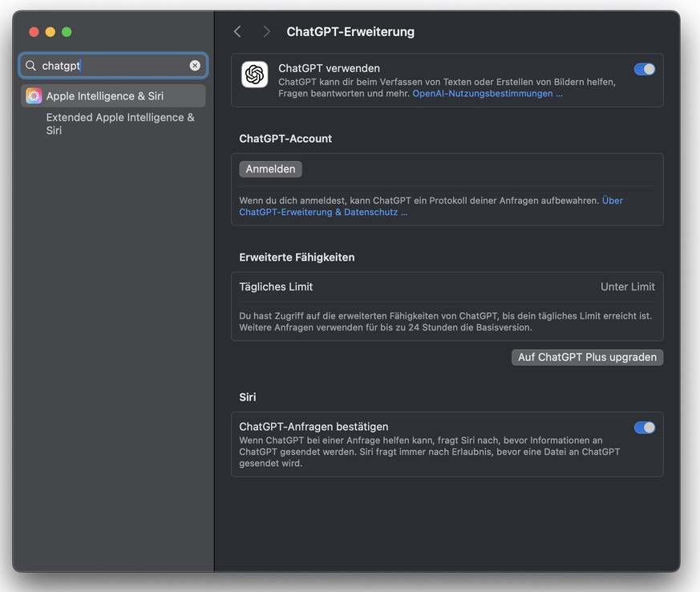Click the ChatGPT logo icon
The width and height of the screenshot is (700, 592).
point(254,75)
